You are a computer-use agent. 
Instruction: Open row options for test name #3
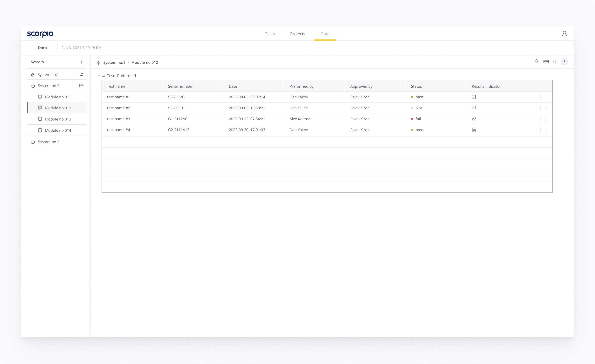[x=546, y=119]
